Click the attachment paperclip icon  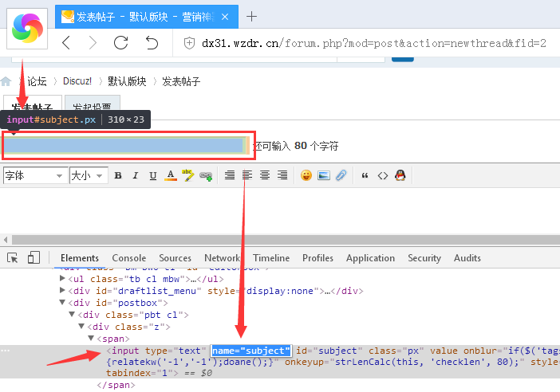point(341,175)
